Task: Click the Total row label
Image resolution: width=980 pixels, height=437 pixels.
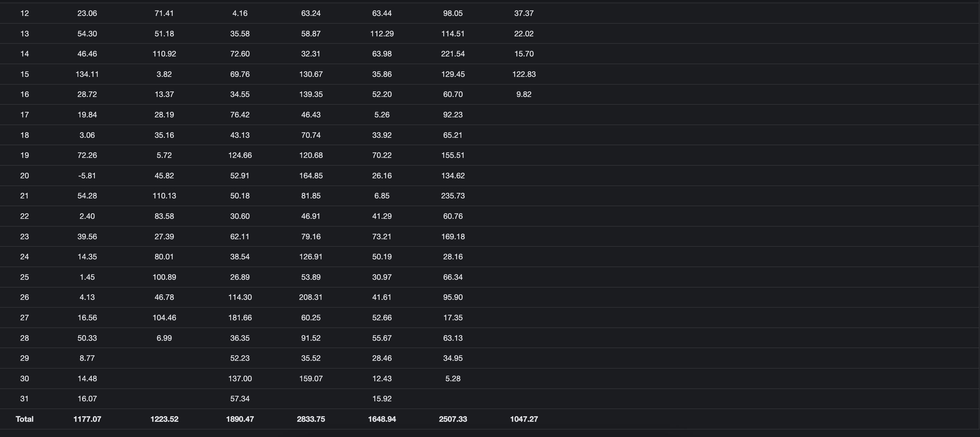Action: tap(24, 419)
